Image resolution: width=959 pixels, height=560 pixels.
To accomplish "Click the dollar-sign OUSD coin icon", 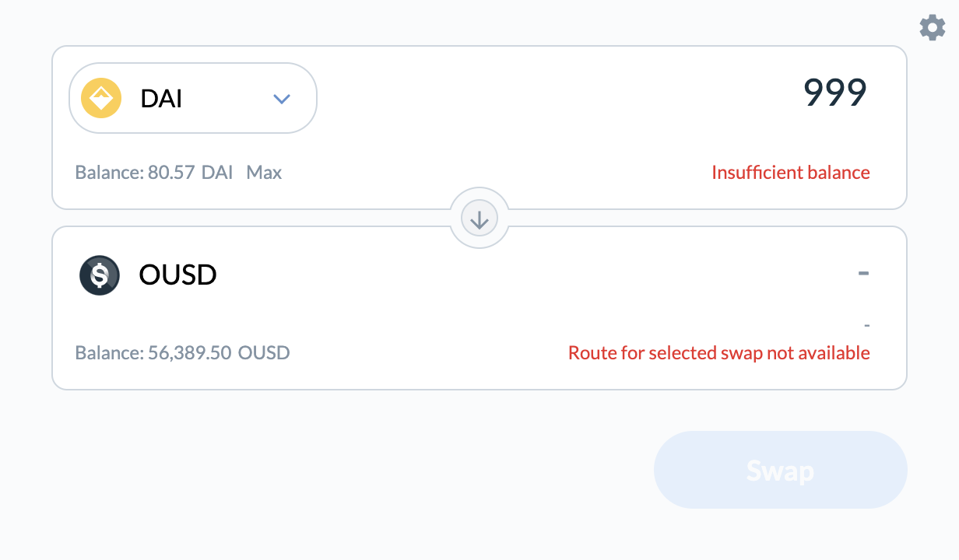I will [100, 275].
